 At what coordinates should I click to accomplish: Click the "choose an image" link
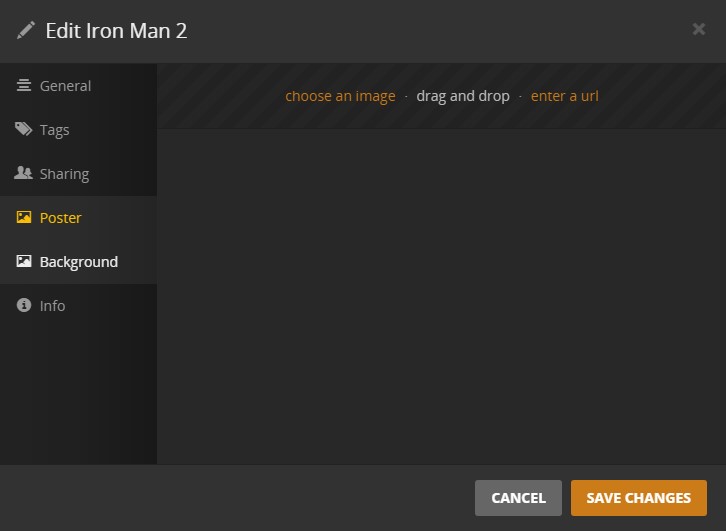(340, 96)
